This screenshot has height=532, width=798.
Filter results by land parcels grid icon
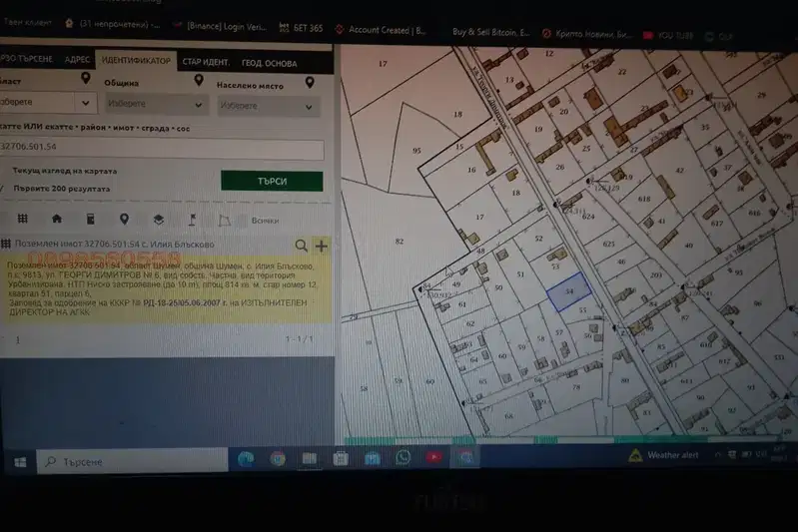(x=22, y=219)
